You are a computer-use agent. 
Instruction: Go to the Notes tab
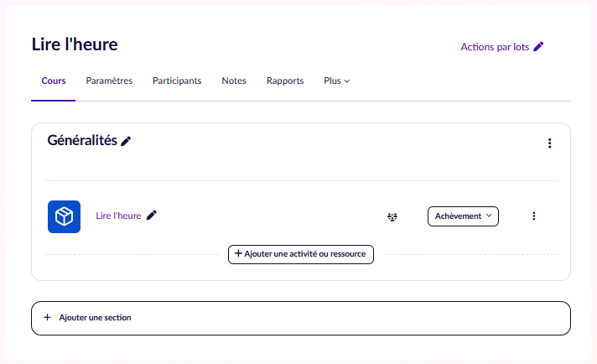pyautogui.click(x=234, y=81)
